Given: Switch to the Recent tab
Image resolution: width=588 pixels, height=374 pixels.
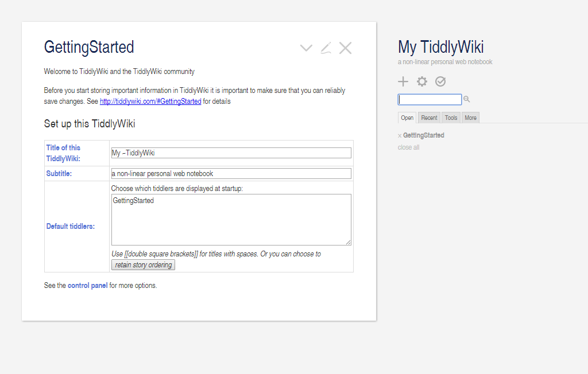Looking at the screenshot, I should coord(429,118).
